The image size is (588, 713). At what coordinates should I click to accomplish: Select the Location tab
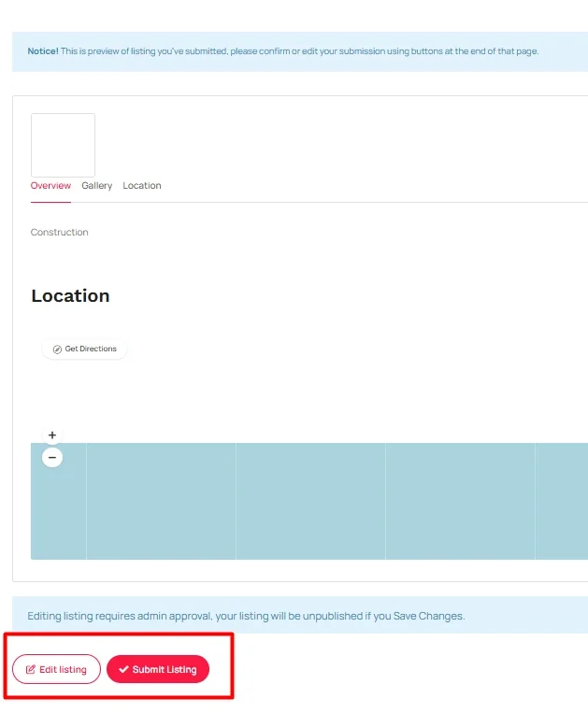[x=142, y=186]
